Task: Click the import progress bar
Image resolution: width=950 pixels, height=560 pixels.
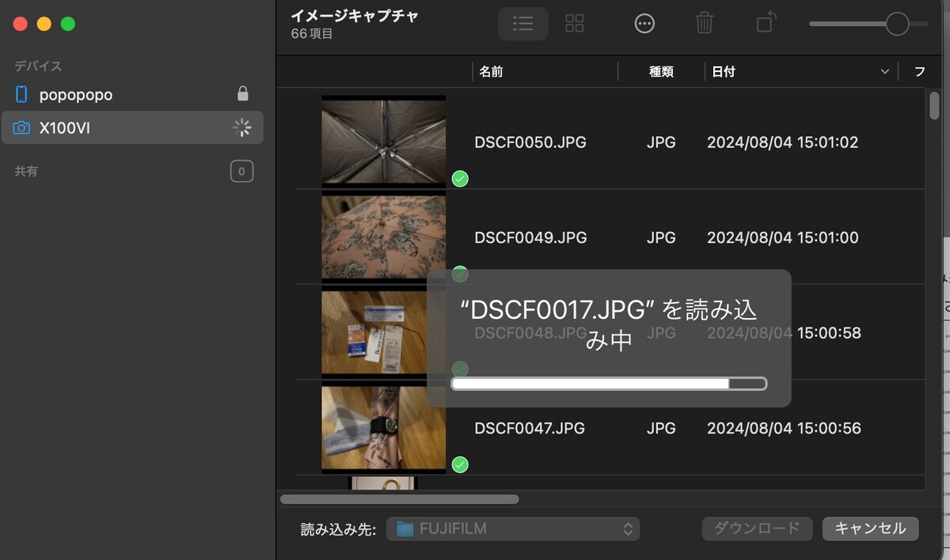Action: click(x=609, y=384)
